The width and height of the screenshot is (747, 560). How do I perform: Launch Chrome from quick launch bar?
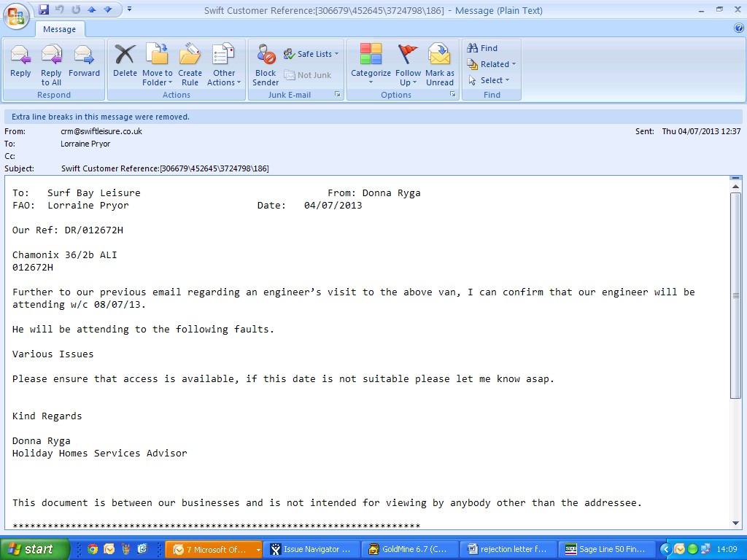[x=93, y=550]
